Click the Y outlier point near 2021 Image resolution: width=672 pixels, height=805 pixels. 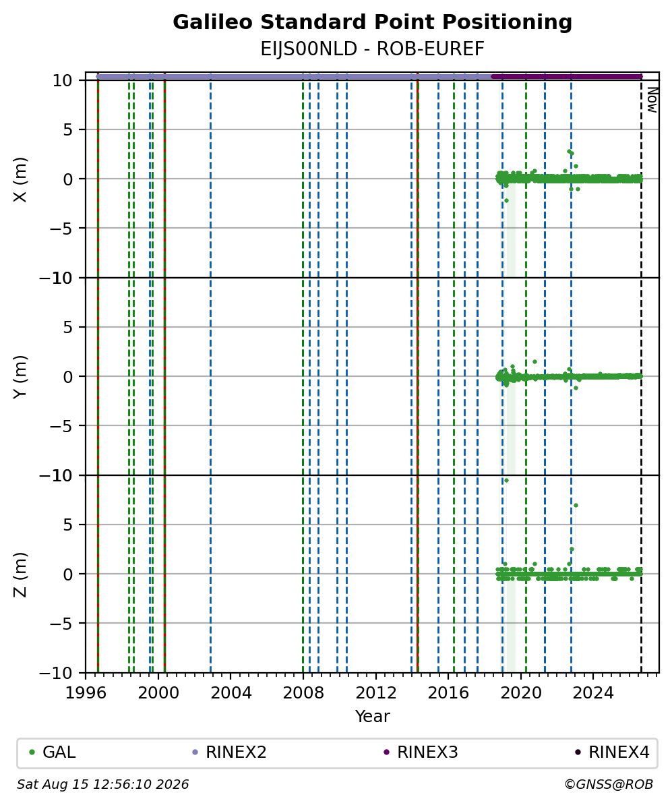(x=534, y=361)
